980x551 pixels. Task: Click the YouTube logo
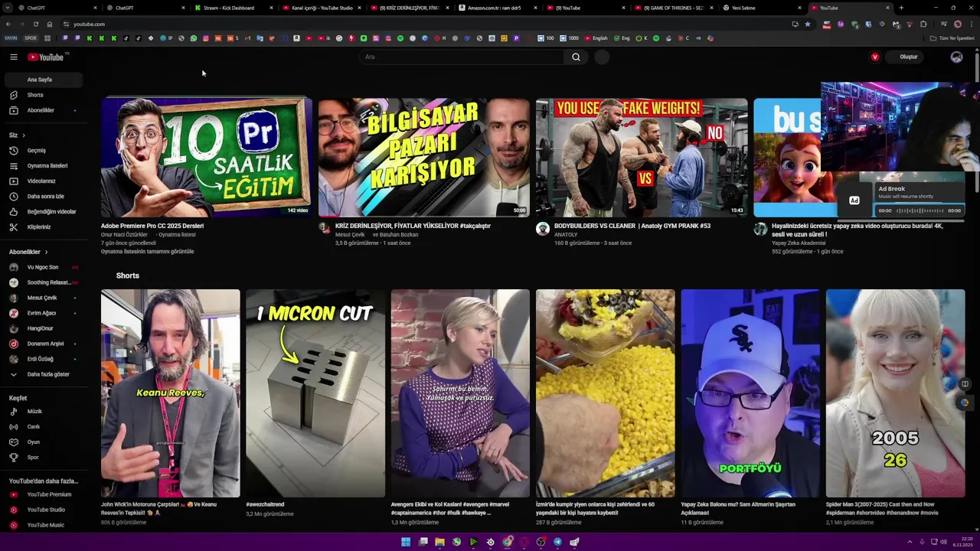click(46, 57)
